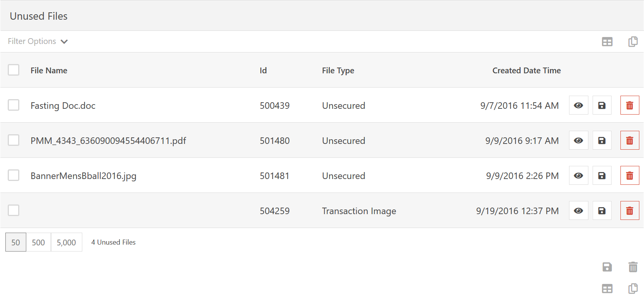Click the top copy icon

coord(633,42)
